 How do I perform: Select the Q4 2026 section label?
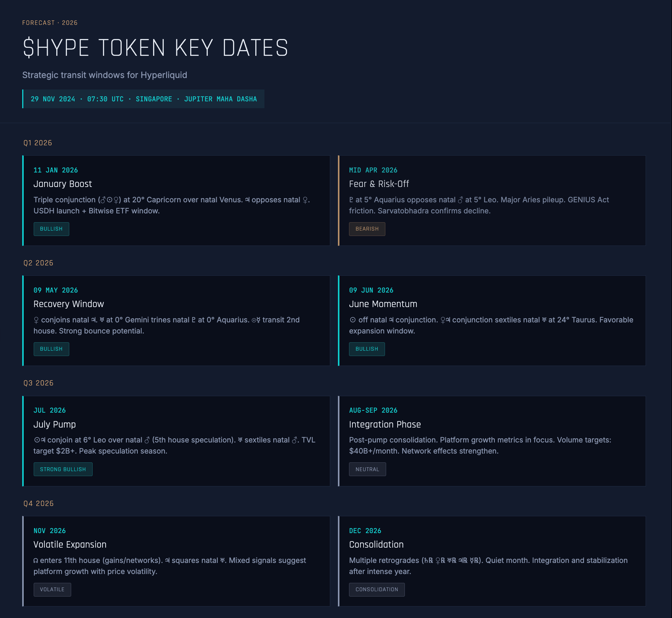click(38, 503)
